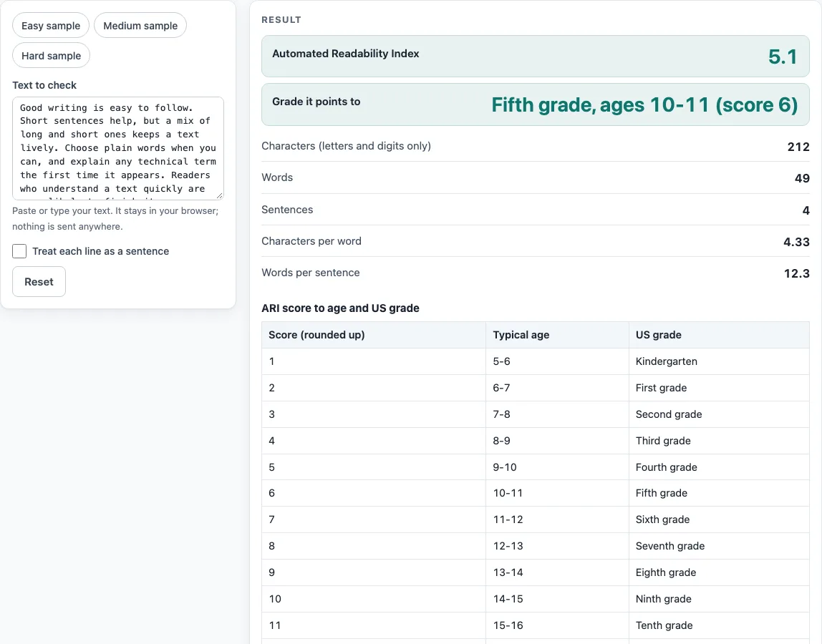The height and width of the screenshot is (644, 822).
Task: Click the Paste or type your text hint
Action: coord(115,218)
